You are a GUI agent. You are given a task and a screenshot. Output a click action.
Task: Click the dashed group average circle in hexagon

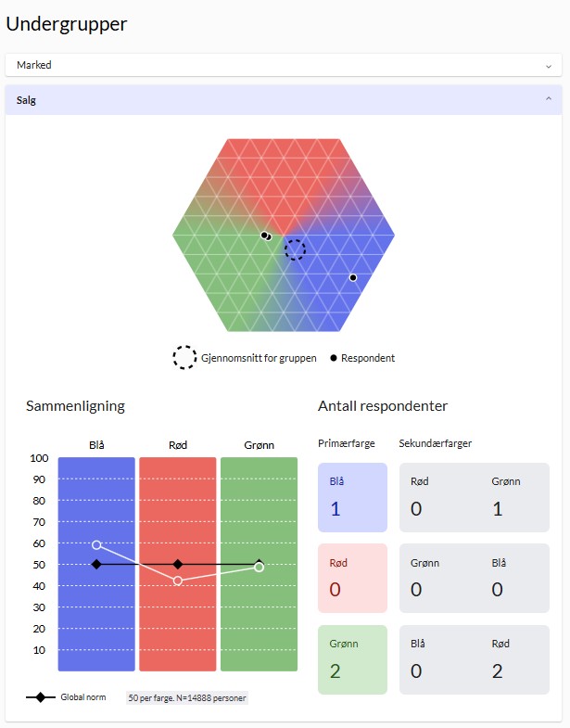[295, 249]
